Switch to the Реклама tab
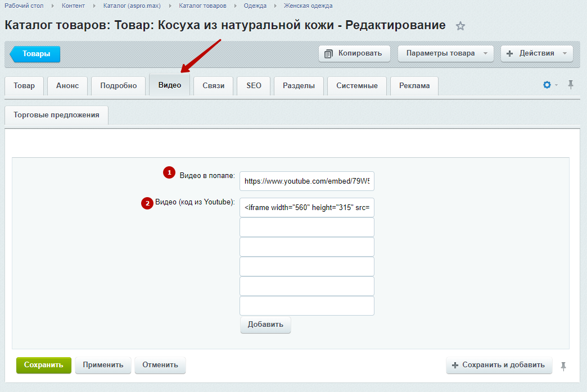 point(414,86)
